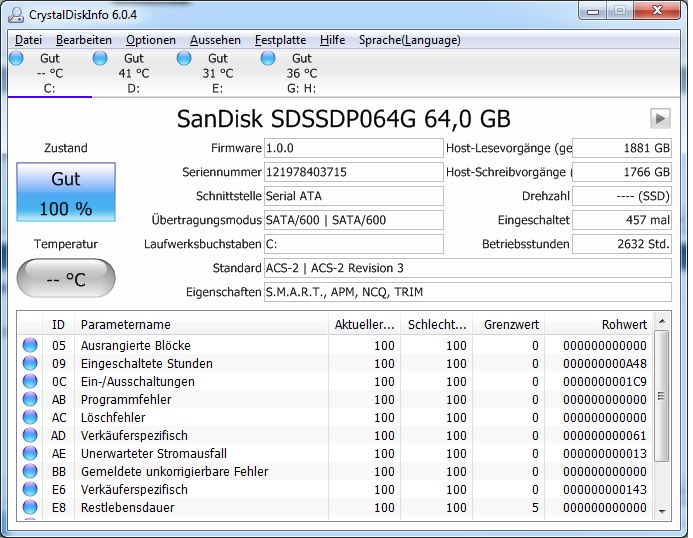Select the C: drive tab

coord(50,73)
